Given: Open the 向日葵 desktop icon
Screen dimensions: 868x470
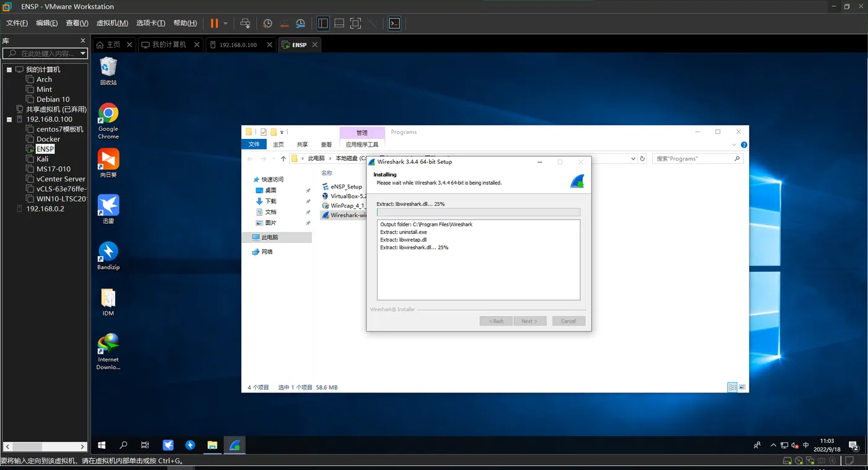Looking at the screenshot, I should coord(108,163).
